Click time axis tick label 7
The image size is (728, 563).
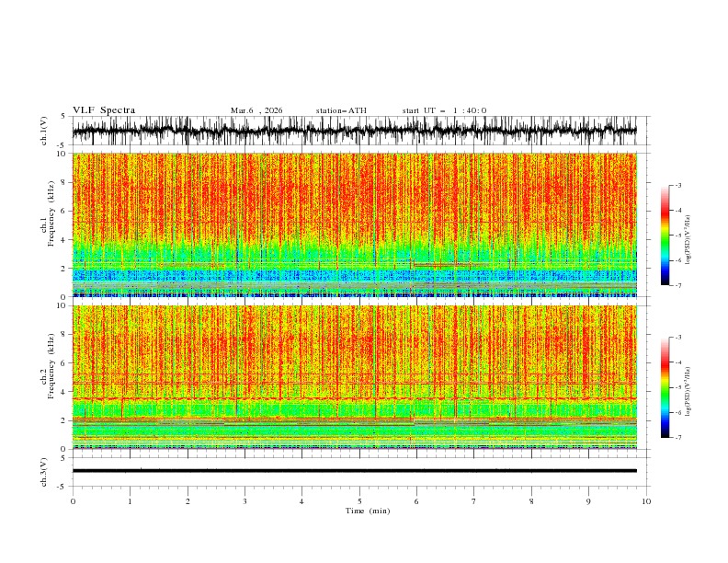(474, 501)
